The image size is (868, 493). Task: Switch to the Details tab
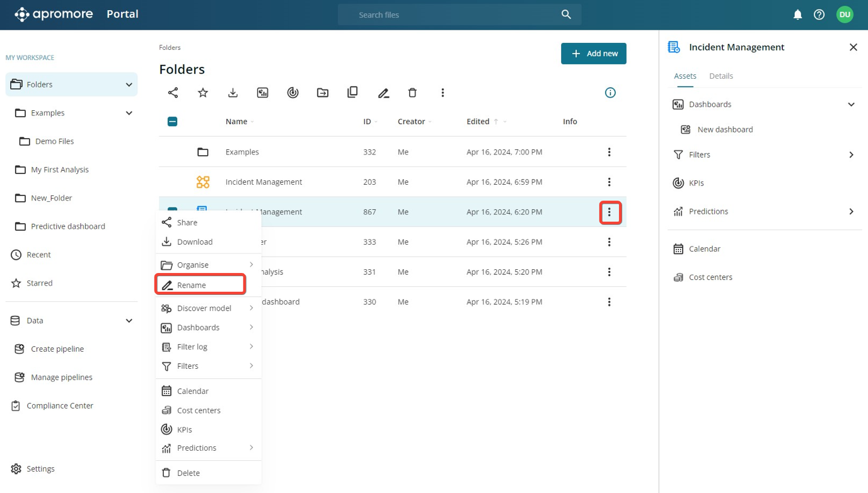tap(720, 76)
